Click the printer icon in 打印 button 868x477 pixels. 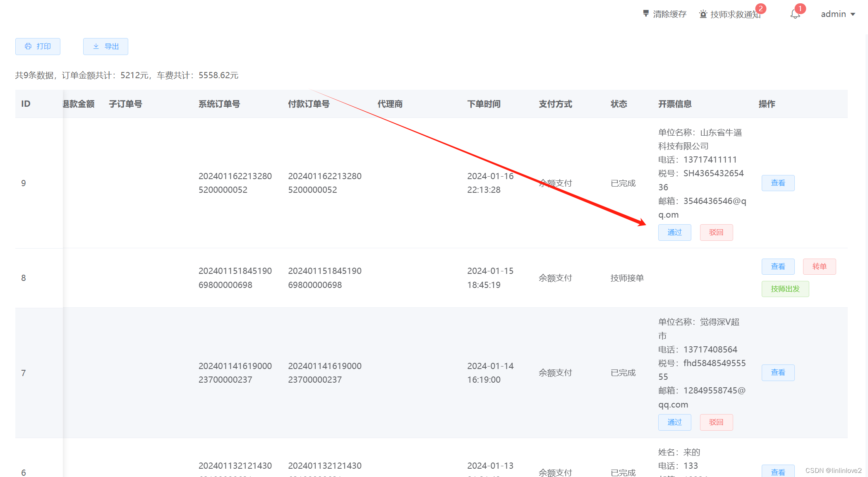point(28,46)
